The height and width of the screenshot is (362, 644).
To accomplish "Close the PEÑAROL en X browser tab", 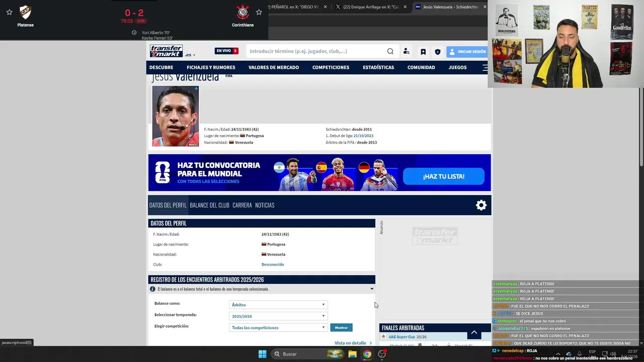I will coord(325,7).
